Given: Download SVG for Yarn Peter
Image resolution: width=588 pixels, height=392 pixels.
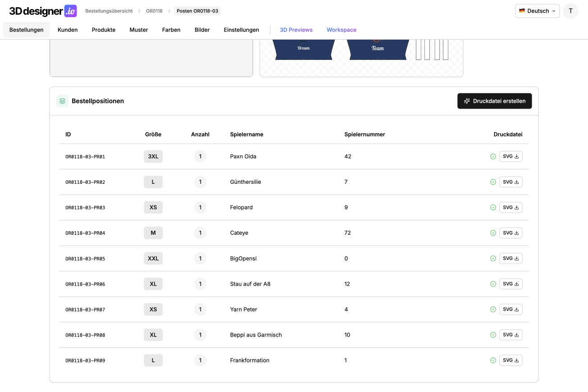Looking at the screenshot, I should (511, 310).
